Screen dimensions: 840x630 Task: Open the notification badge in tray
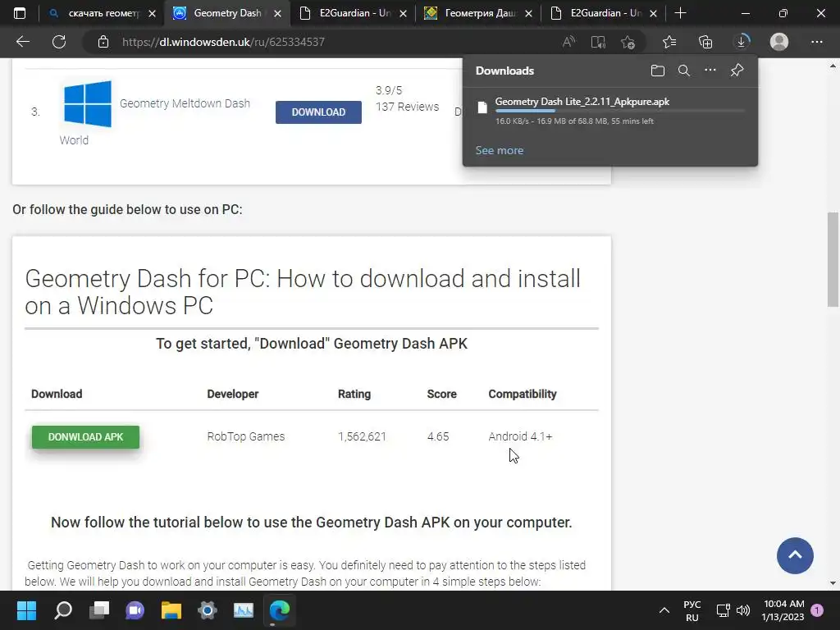[817, 610]
